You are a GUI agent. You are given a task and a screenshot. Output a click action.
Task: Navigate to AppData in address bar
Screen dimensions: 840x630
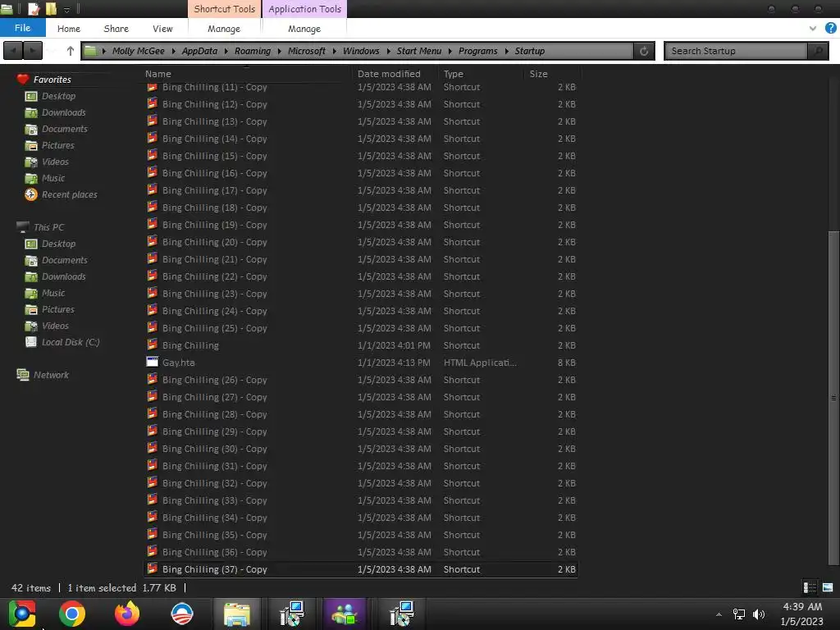[199, 51]
